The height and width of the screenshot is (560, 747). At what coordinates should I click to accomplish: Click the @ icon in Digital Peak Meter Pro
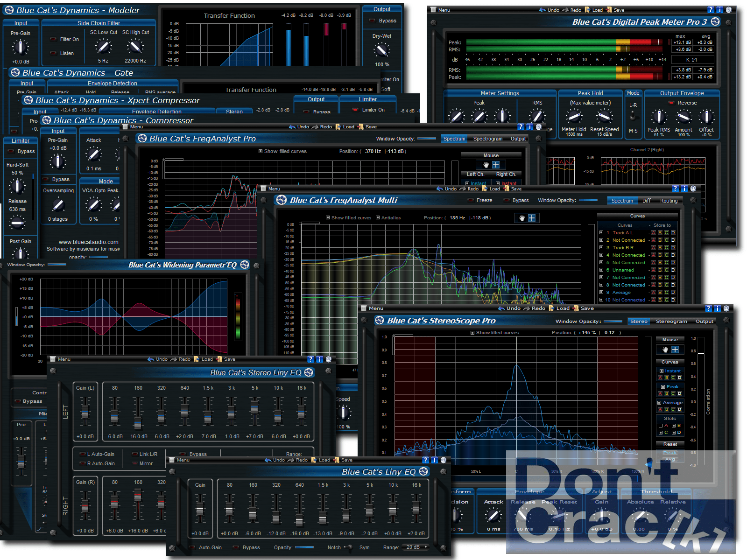[728, 10]
